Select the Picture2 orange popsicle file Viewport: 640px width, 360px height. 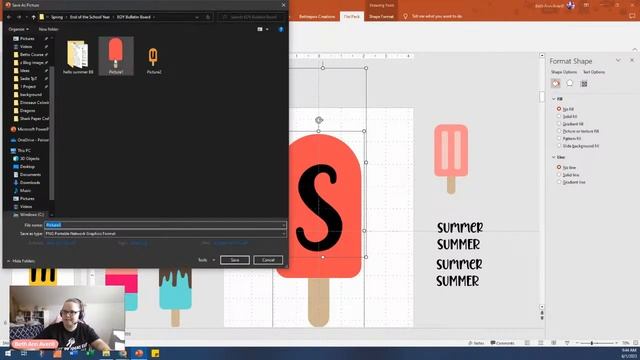click(x=153, y=60)
